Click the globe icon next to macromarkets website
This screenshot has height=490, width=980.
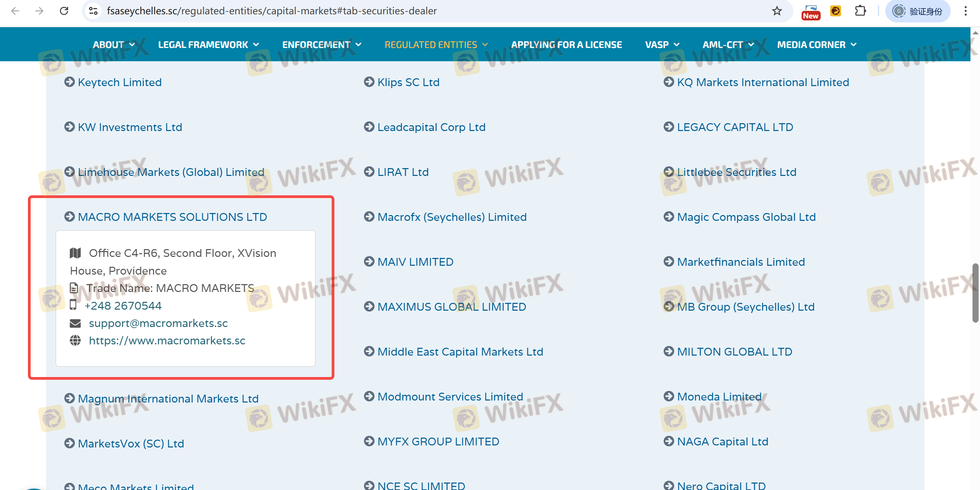click(x=75, y=340)
